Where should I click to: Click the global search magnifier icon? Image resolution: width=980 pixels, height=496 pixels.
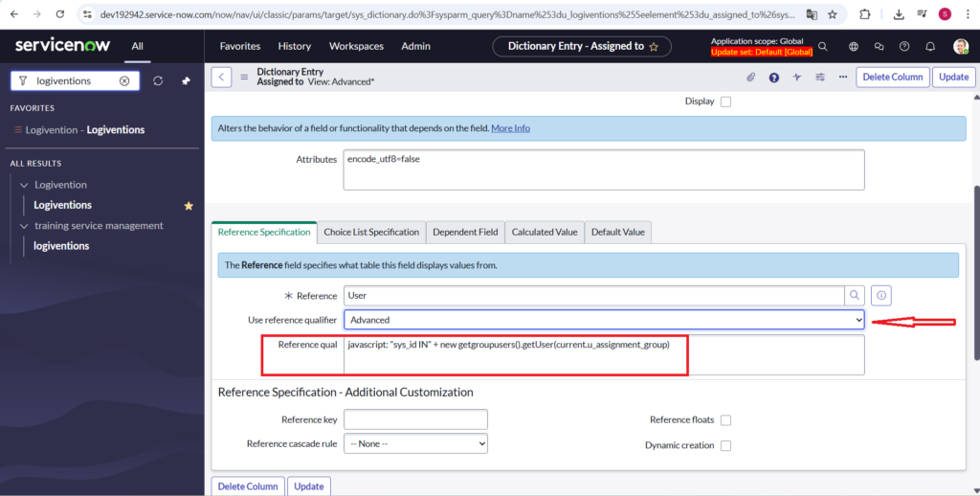(823, 46)
